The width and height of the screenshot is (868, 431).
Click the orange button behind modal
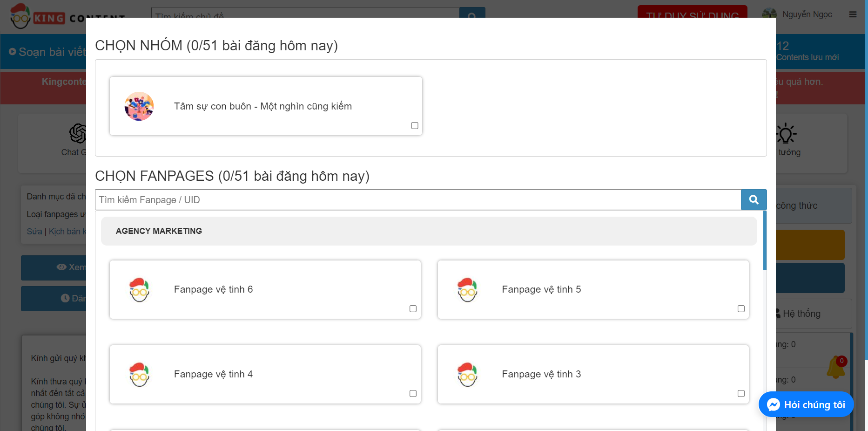click(810, 245)
